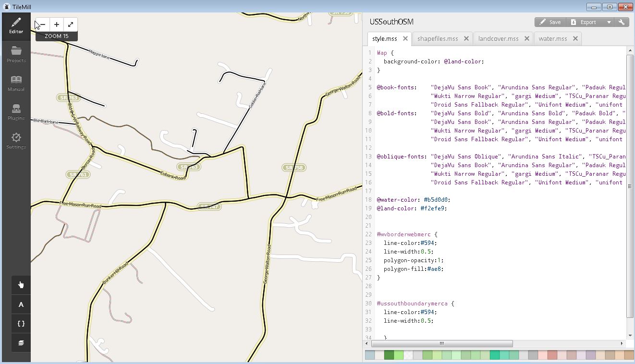635x364 pixels.
Task: Pick the dark green color swatch
Action: click(x=389, y=355)
